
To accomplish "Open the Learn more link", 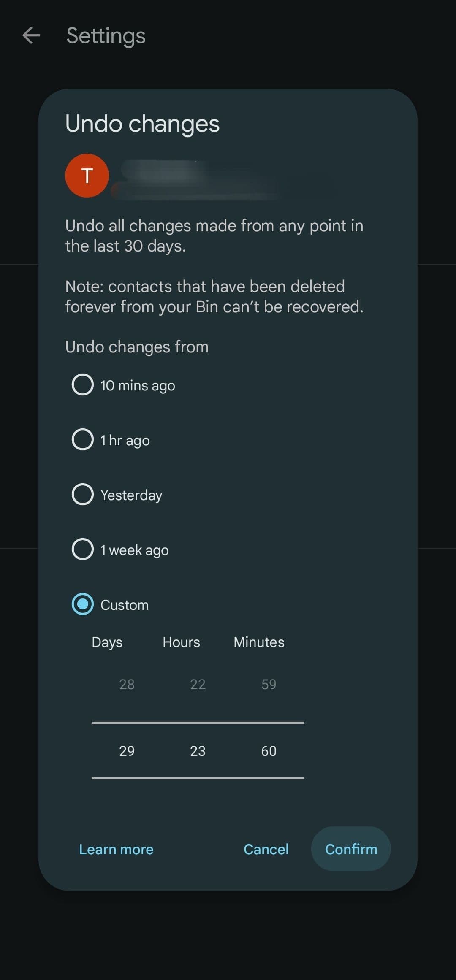I will [116, 849].
